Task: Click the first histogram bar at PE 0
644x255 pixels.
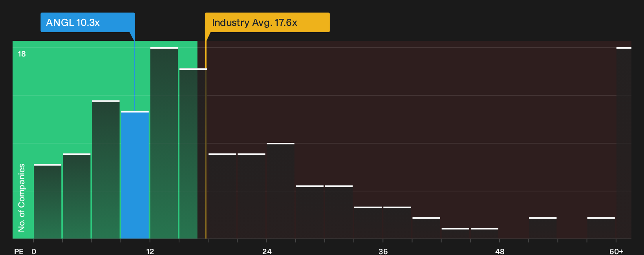Action: click(48, 202)
